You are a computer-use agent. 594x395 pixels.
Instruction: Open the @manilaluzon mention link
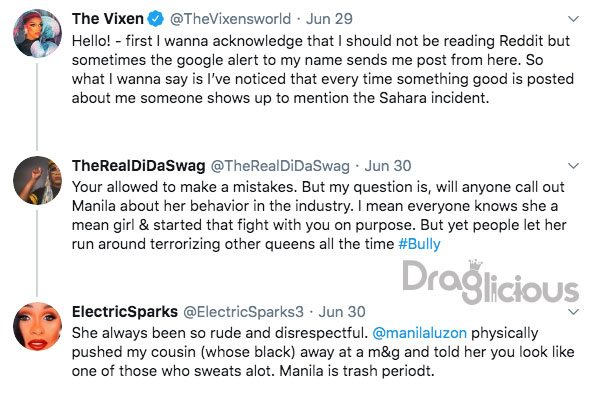[x=419, y=333]
